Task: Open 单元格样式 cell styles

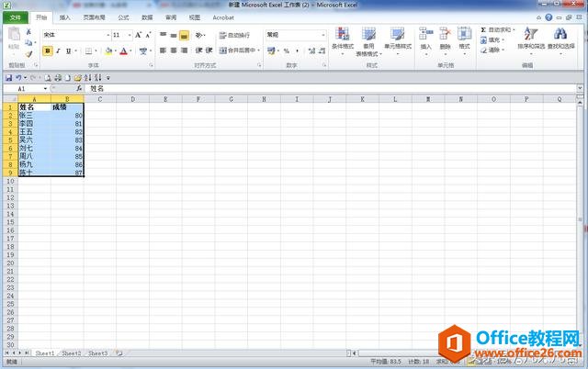Action: click(398, 41)
